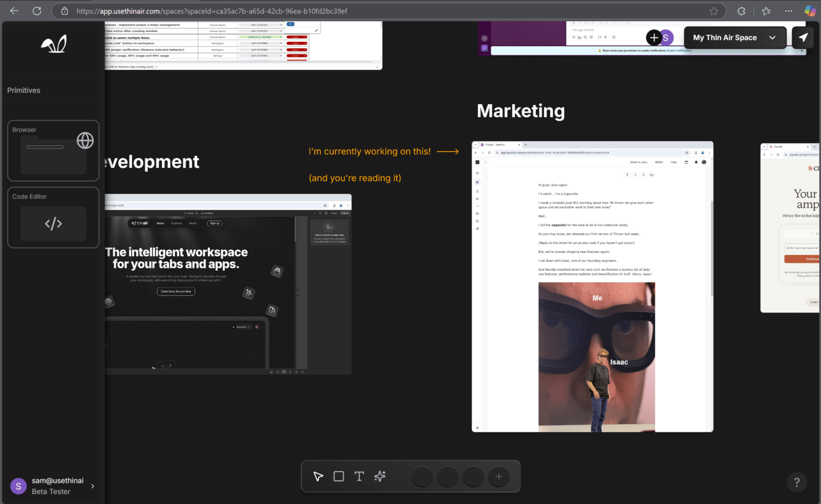
Task: Dismiss the Slack notification banner
Action: [x=801, y=50]
